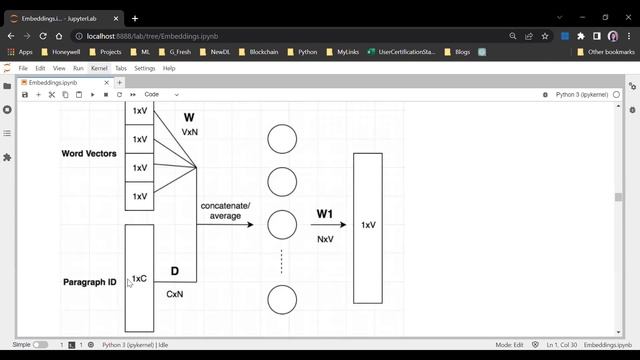Open the Settings menu
This screenshot has width=640, height=360.
(x=145, y=68)
